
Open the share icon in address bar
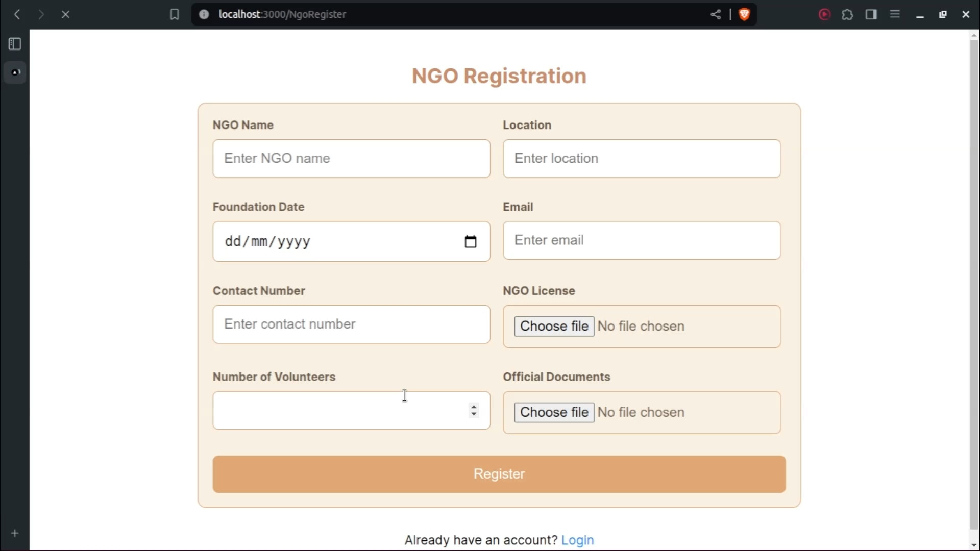pos(716,14)
